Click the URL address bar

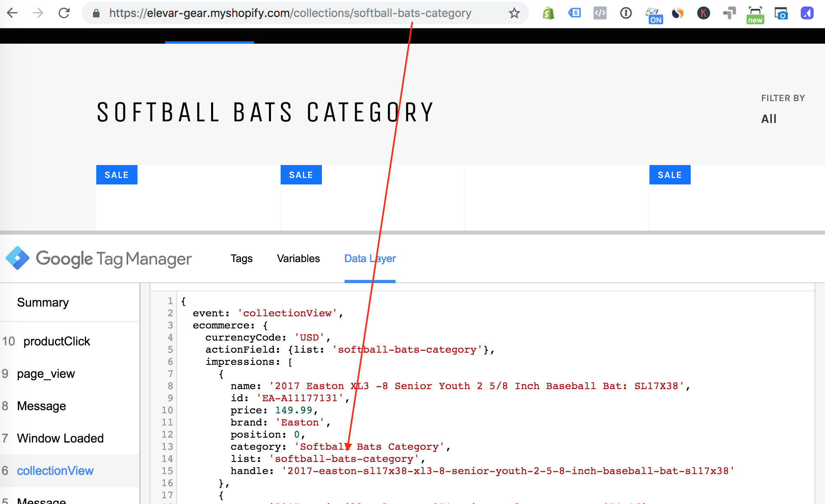coord(290,13)
